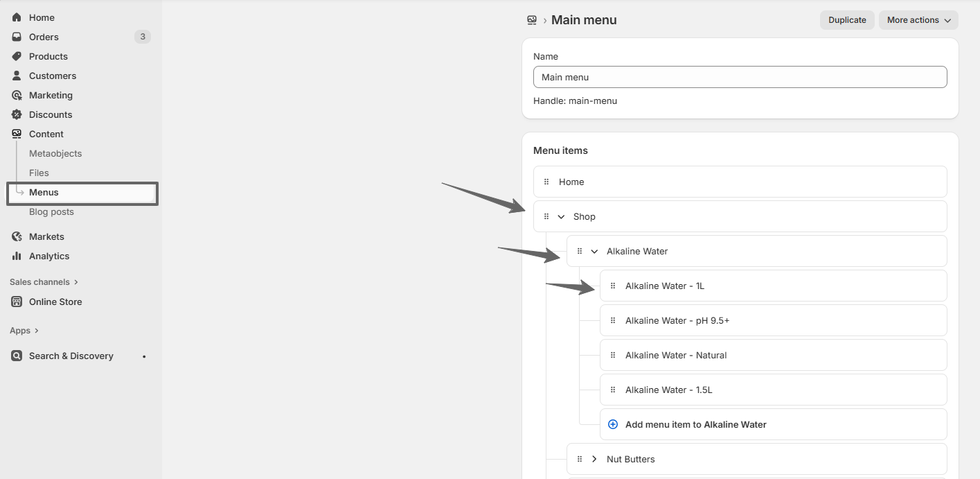Viewport: 980px width, 479px height.
Task: Collapse the Shop menu item chevron
Action: coord(561,216)
